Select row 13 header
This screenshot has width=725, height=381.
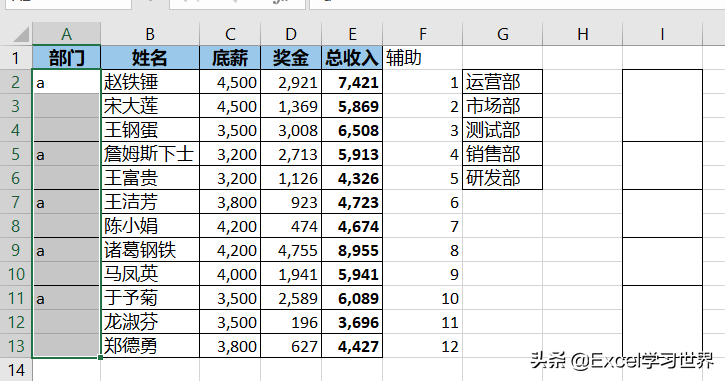(16, 346)
